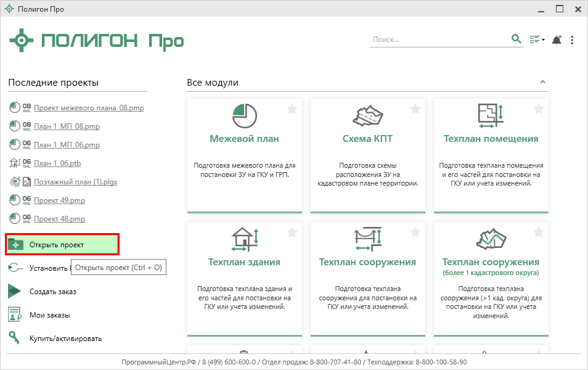The image size is (588, 370).
Task: Click the Полигон Про logo
Action: click(97, 41)
